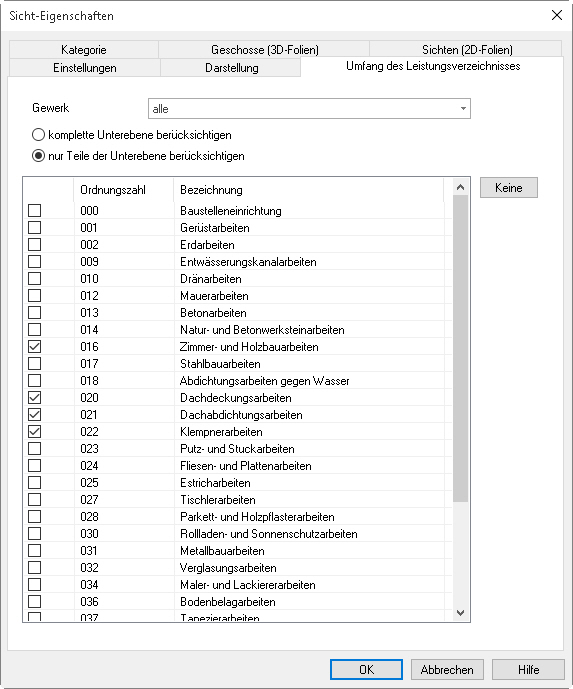
Task: Tick the 034 Maler- und Lackiererarbeiten checkbox
Action: (x=35, y=584)
